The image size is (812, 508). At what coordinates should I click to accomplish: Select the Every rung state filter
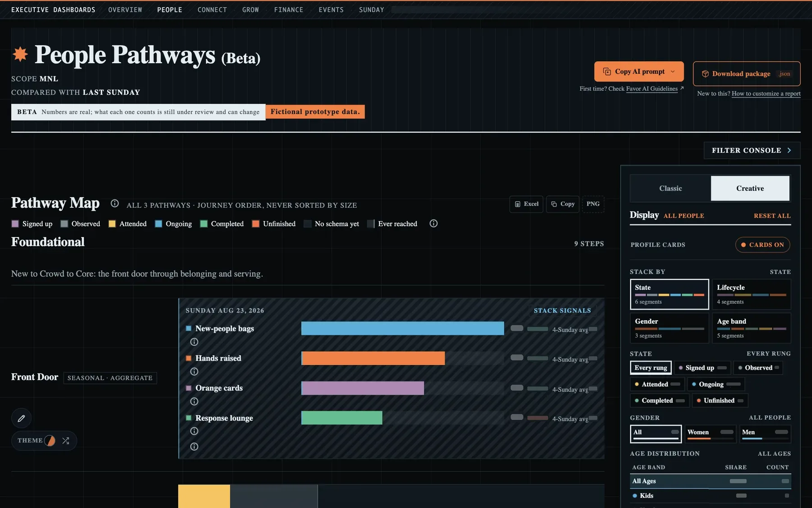pos(651,368)
